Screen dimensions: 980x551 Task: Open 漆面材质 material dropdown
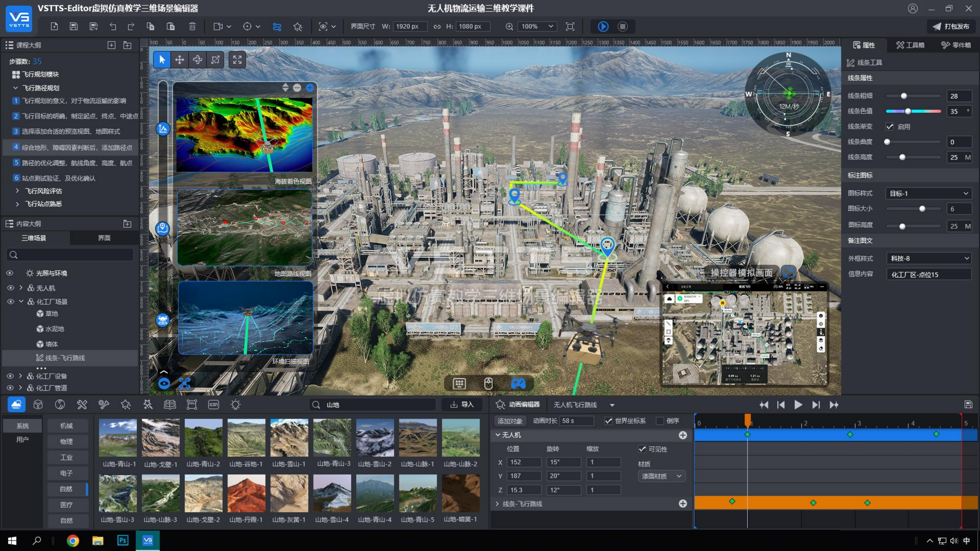coord(661,476)
